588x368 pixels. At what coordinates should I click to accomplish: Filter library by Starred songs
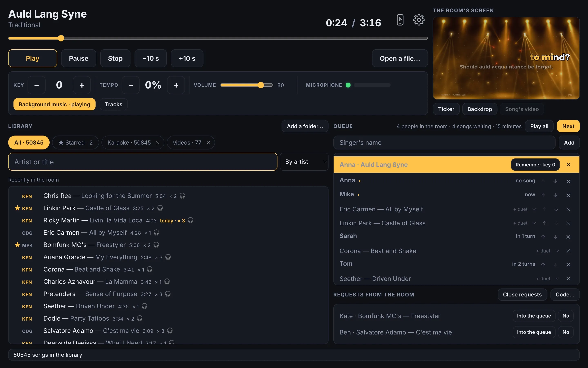pos(75,143)
